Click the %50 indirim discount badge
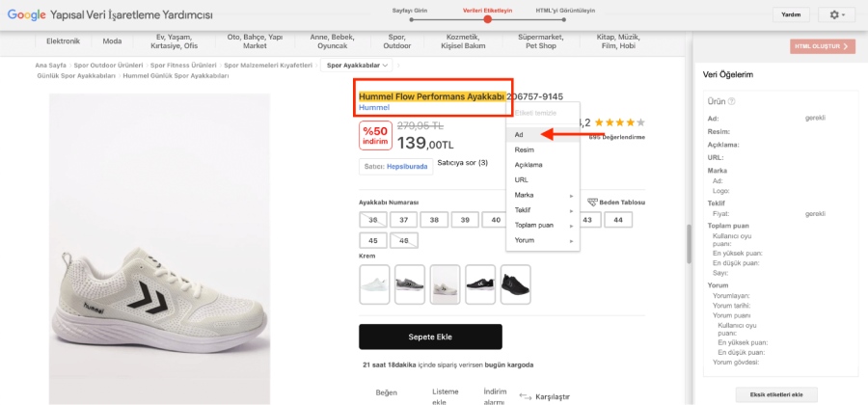 point(374,136)
